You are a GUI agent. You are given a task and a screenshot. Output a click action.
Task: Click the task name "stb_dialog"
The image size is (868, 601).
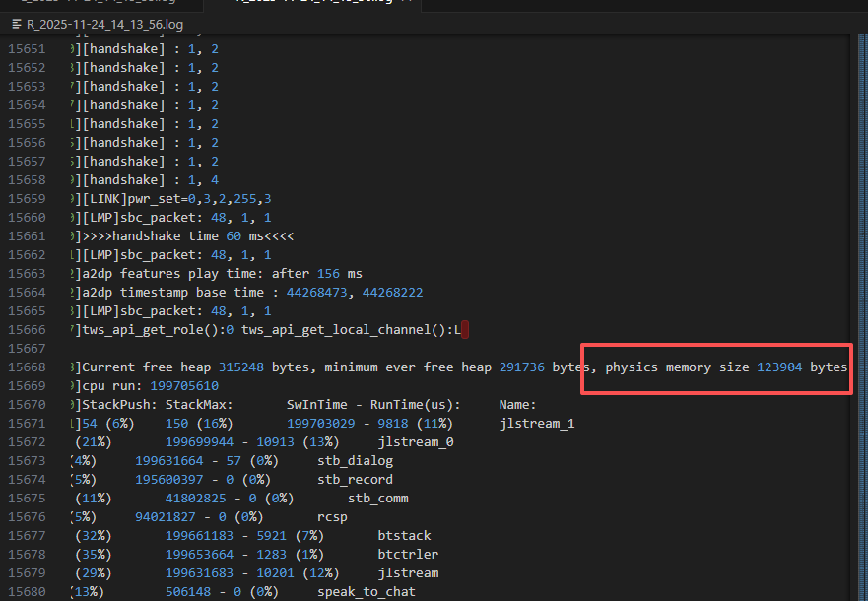tap(355, 461)
